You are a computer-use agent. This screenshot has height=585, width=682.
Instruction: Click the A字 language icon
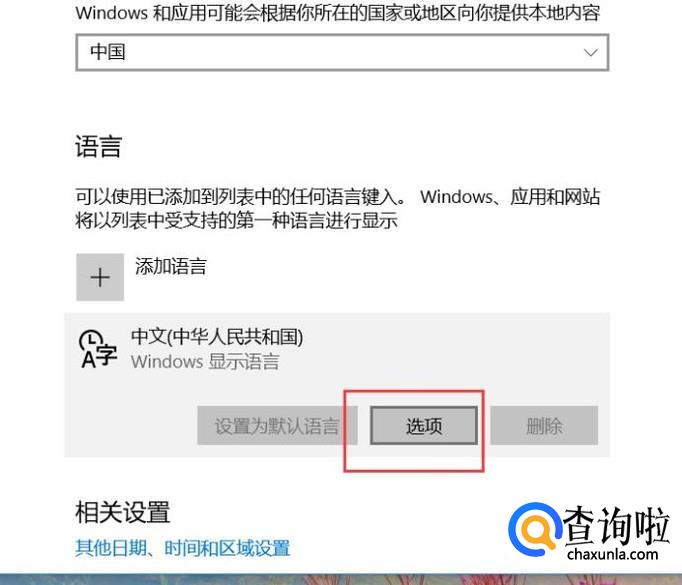point(98,349)
